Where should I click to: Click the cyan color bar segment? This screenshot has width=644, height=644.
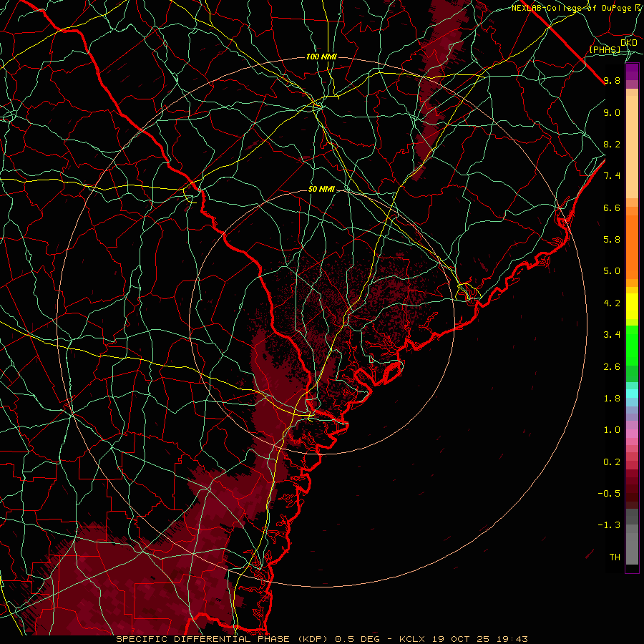tap(632, 394)
